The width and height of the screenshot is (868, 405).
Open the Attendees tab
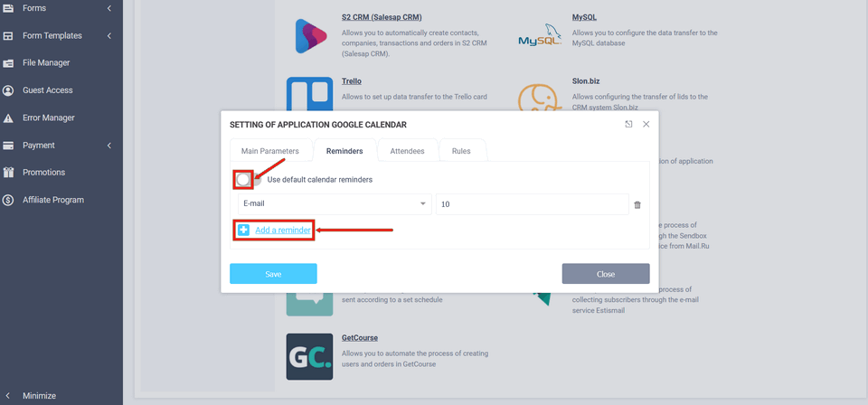point(407,151)
